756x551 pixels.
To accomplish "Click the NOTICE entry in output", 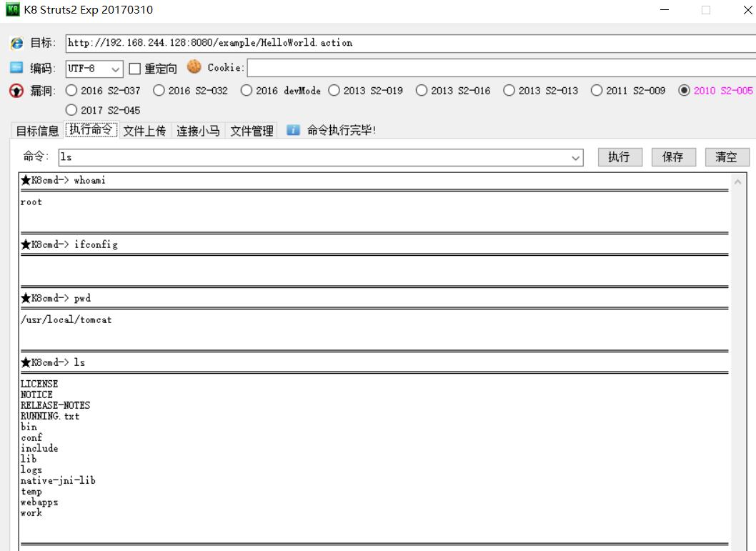I will pyautogui.click(x=36, y=394).
